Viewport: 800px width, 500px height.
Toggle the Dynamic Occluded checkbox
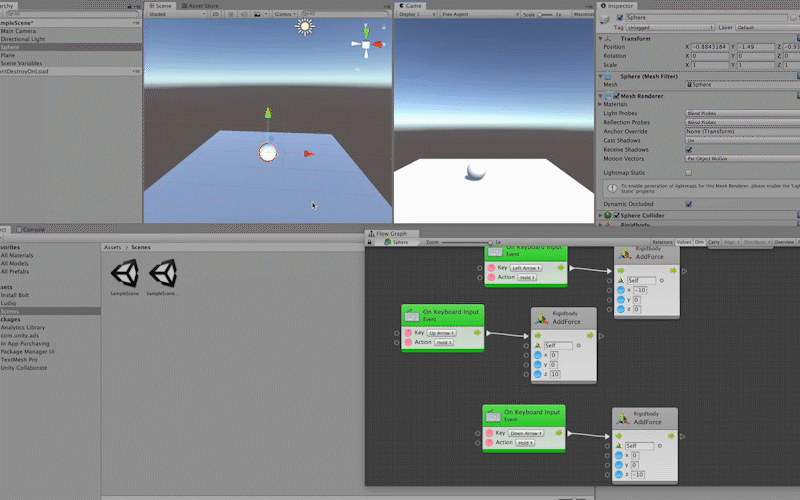click(x=689, y=204)
